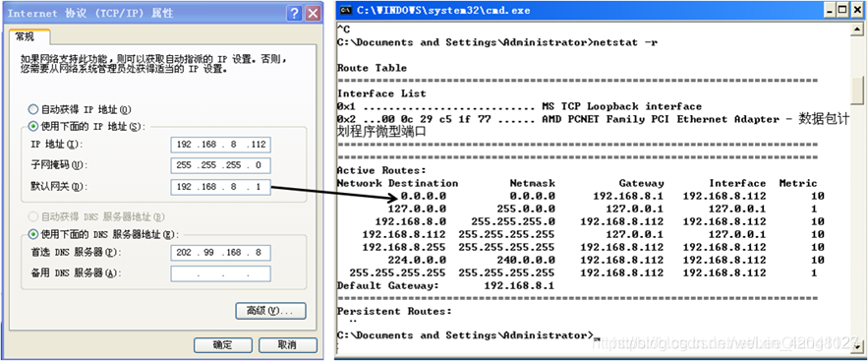Minimize the cmd.exe window
The height and width of the screenshot is (361, 868).
(830, 10)
